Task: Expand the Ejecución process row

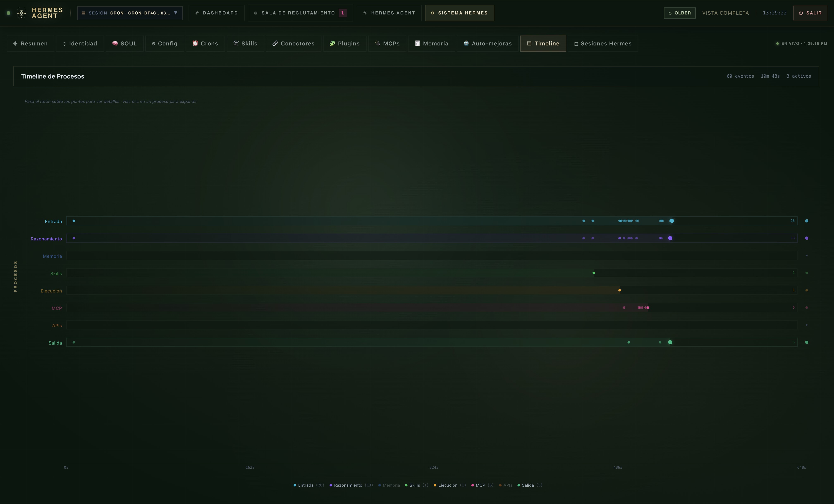Action: click(431, 290)
